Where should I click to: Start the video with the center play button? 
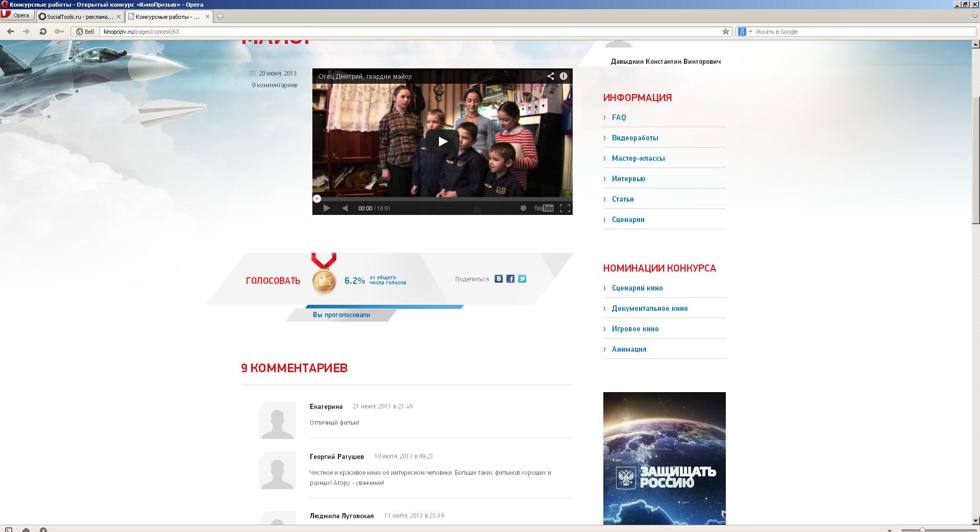(x=443, y=141)
